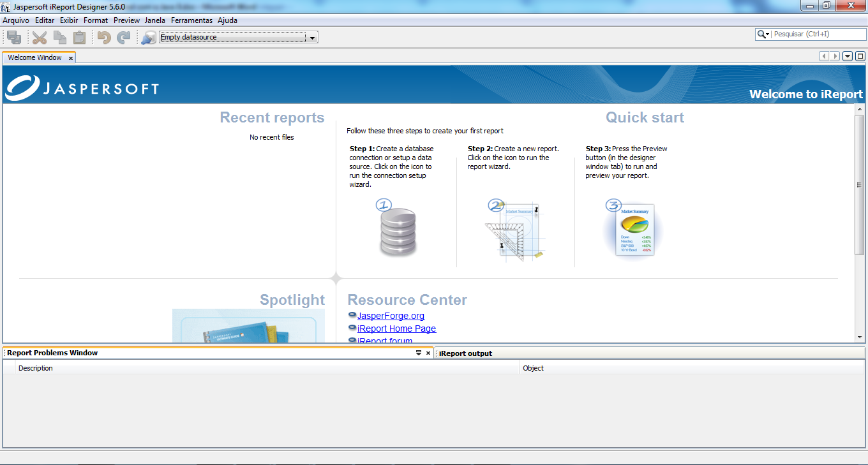Click the Copy toolbar icon
868x465 pixels.
click(59, 37)
